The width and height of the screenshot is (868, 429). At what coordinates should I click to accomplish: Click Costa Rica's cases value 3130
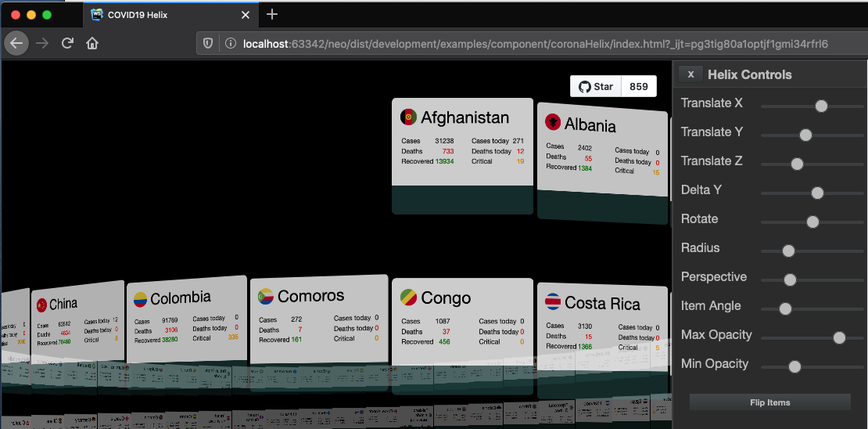[585, 326]
